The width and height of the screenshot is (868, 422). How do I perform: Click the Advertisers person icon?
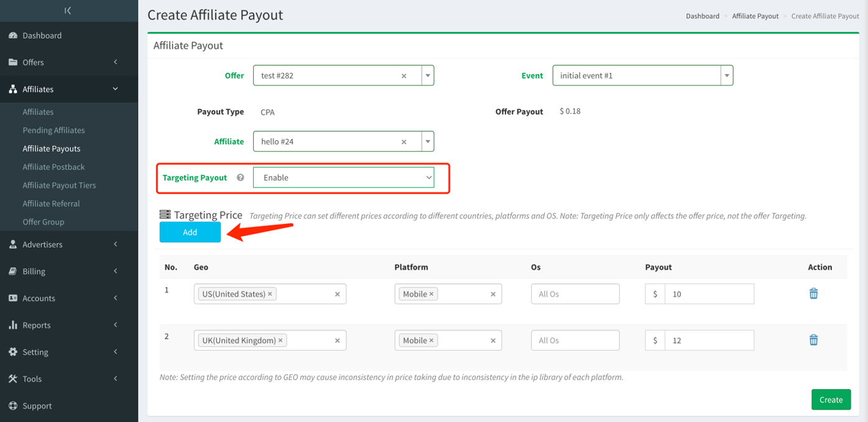point(13,245)
